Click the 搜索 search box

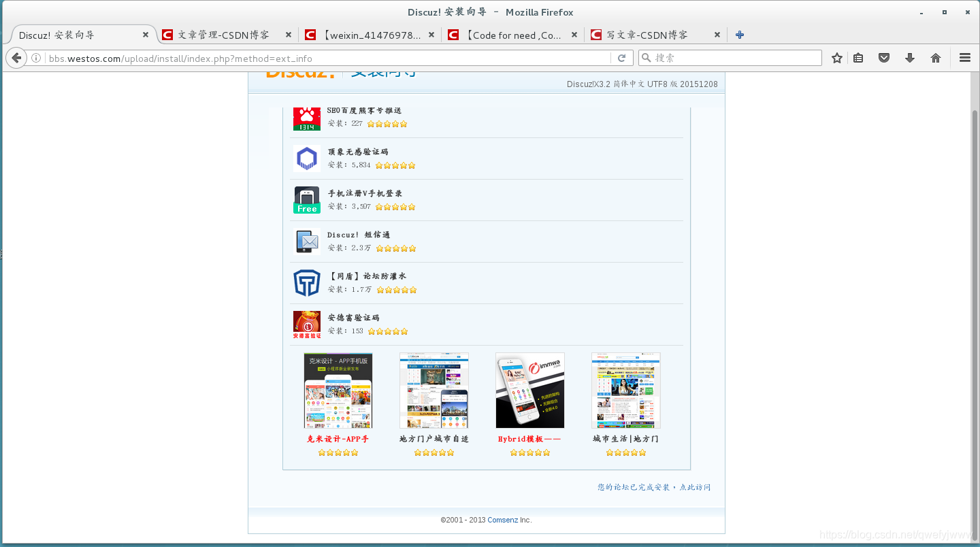pyautogui.click(x=730, y=58)
